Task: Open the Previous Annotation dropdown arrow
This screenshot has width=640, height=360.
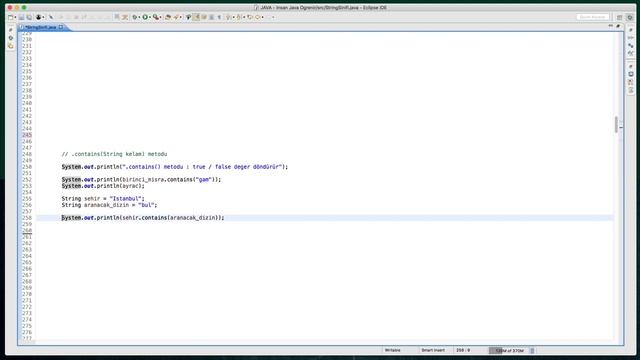Action: 244,17
